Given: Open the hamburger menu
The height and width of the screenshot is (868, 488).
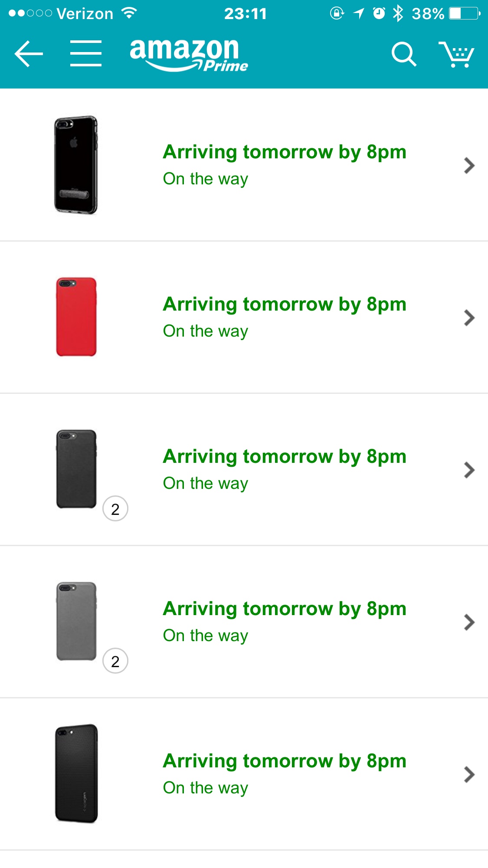Looking at the screenshot, I should pyautogui.click(x=86, y=54).
